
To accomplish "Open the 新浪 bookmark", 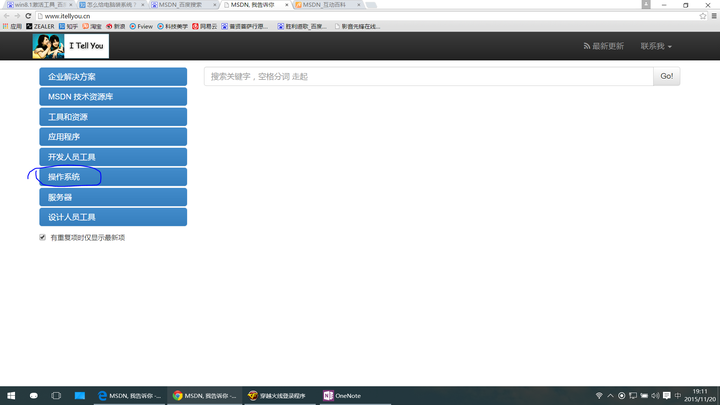I will pyautogui.click(x=116, y=26).
